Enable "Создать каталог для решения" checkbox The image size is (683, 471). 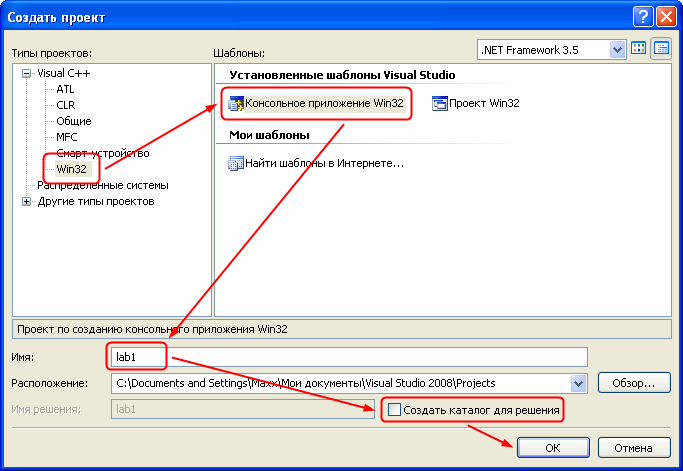394,410
